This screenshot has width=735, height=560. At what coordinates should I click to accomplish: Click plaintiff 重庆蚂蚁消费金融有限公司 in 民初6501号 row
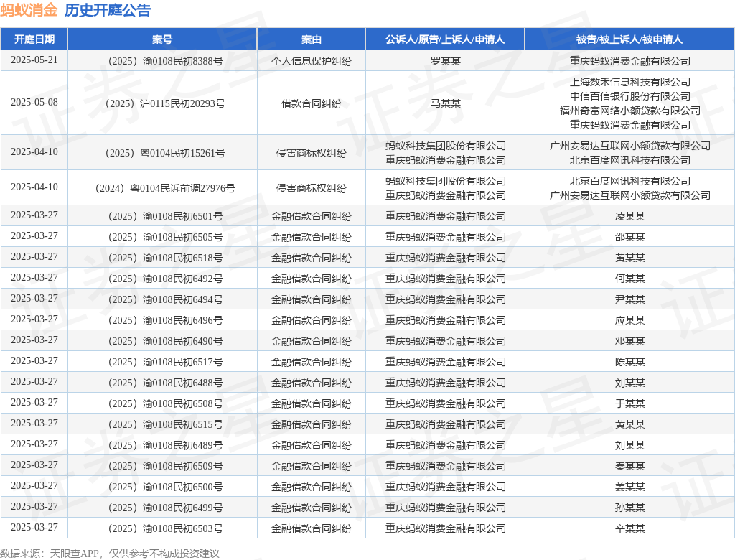pos(445,216)
